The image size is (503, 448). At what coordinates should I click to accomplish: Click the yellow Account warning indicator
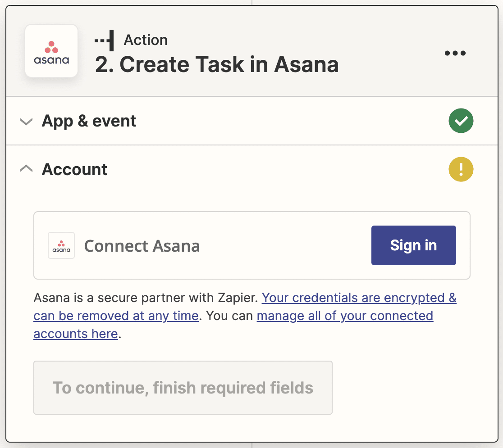pyautogui.click(x=461, y=169)
